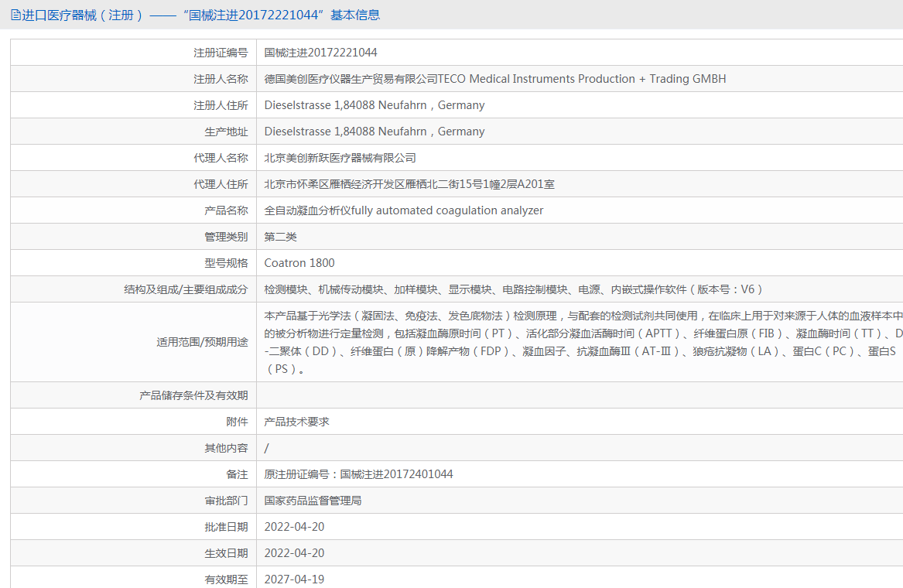Open the 产品技术要求 attachment entry
The image size is (903, 588).
click(x=296, y=422)
